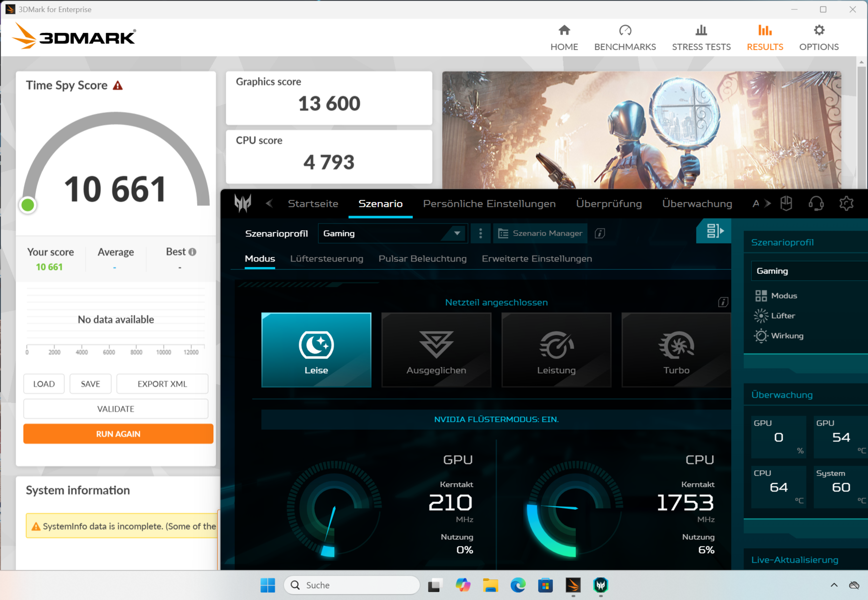Open Microsoft Edge from the taskbar
Image resolution: width=868 pixels, height=600 pixels.
tap(518, 585)
